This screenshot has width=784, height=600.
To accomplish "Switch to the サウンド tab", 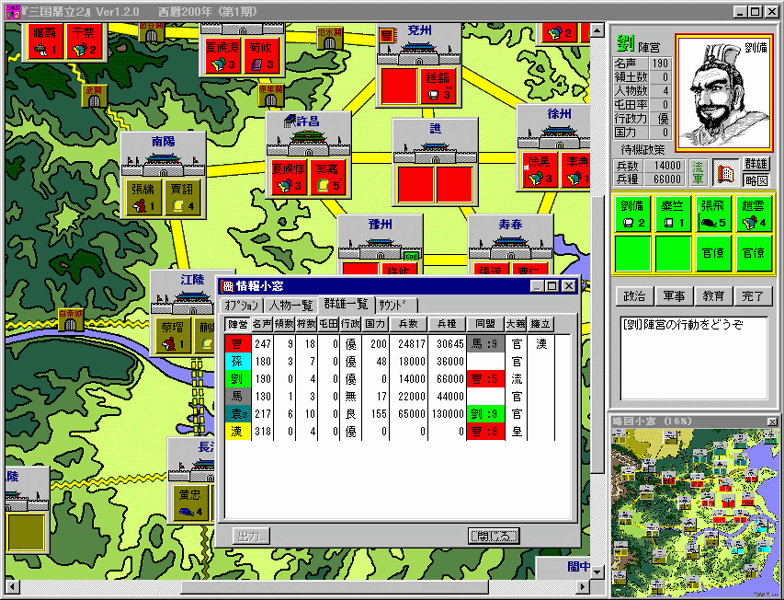I will 396,305.
